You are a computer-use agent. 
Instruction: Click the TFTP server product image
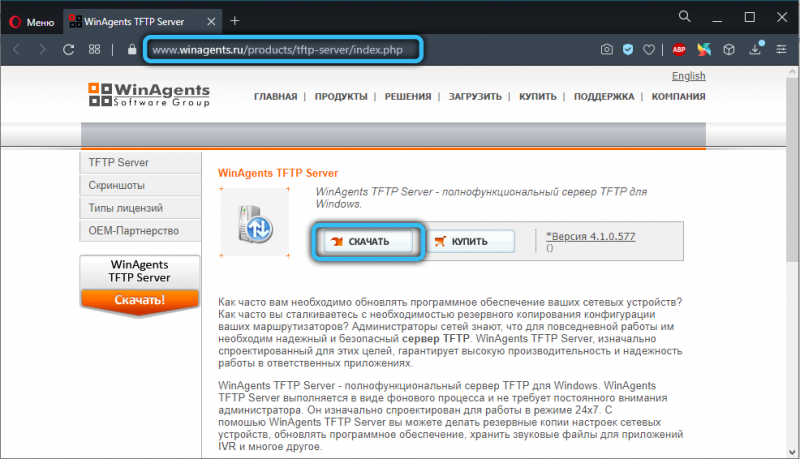tap(255, 223)
